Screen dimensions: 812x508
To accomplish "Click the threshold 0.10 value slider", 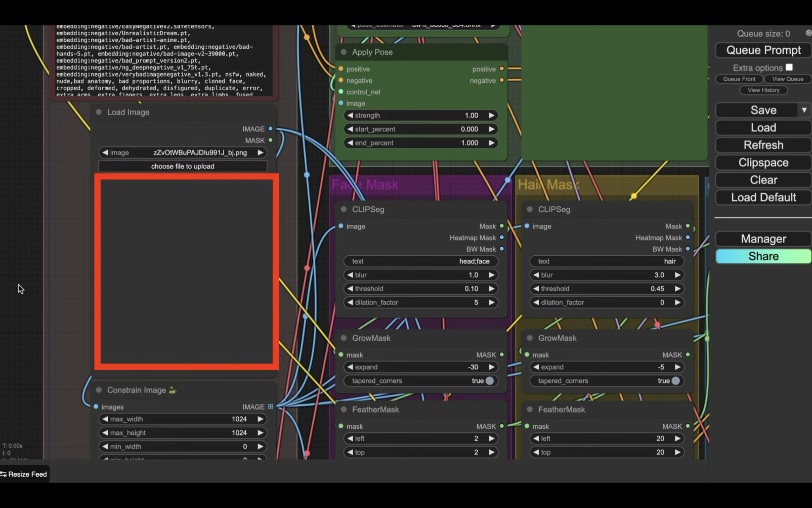I will point(421,289).
